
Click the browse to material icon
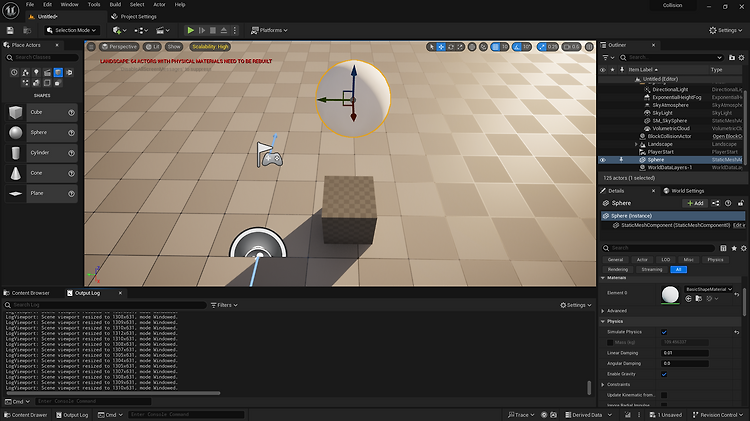pyautogui.click(x=699, y=299)
